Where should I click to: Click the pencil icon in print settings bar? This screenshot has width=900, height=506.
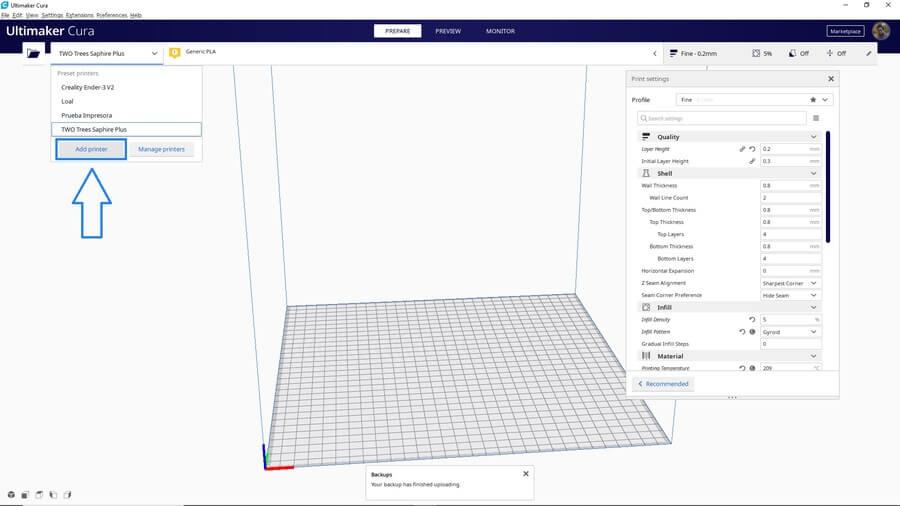click(x=868, y=53)
